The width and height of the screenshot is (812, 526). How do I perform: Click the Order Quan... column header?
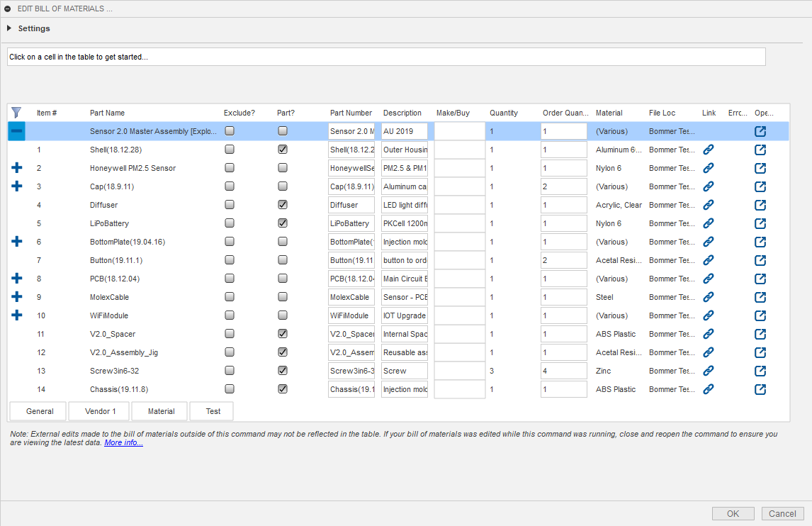(x=565, y=113)
